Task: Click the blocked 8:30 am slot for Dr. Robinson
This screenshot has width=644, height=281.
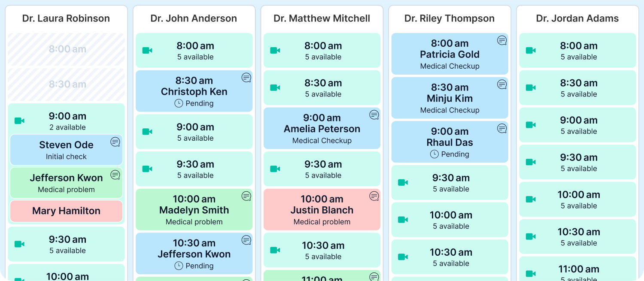Action: 66,84
